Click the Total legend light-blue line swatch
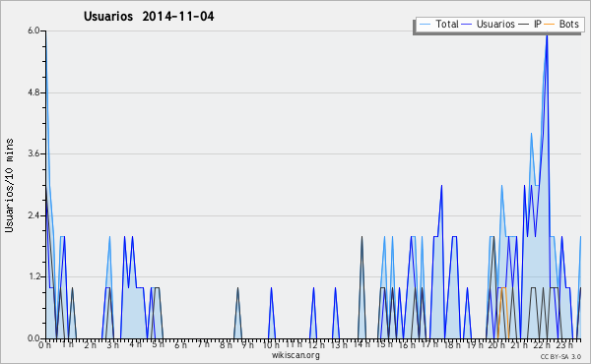 coord(425,24)
